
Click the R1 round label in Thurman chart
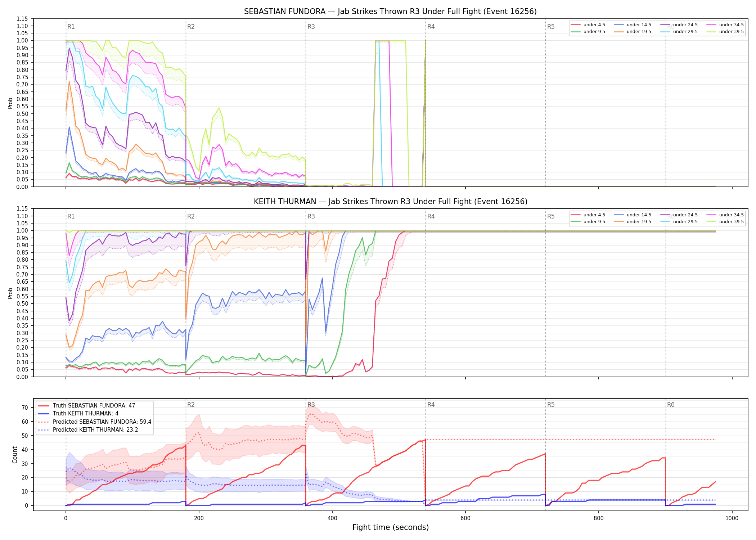(71, 216)
